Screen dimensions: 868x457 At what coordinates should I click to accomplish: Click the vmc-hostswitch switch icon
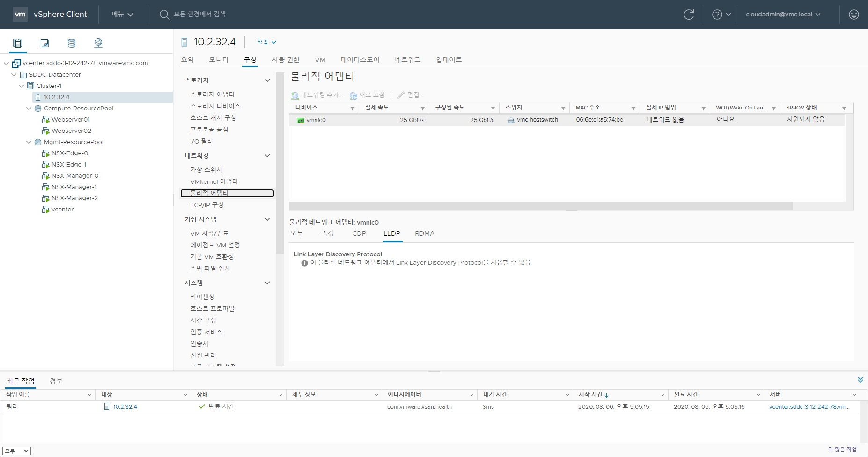click(511, 120)
